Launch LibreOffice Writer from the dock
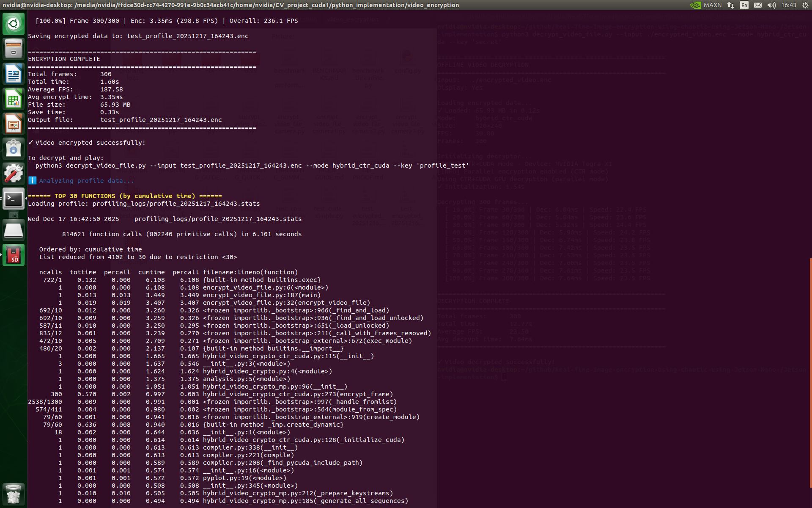Image resolution: width=812 pixels, height=508 pixels. (x=14, y=74)
